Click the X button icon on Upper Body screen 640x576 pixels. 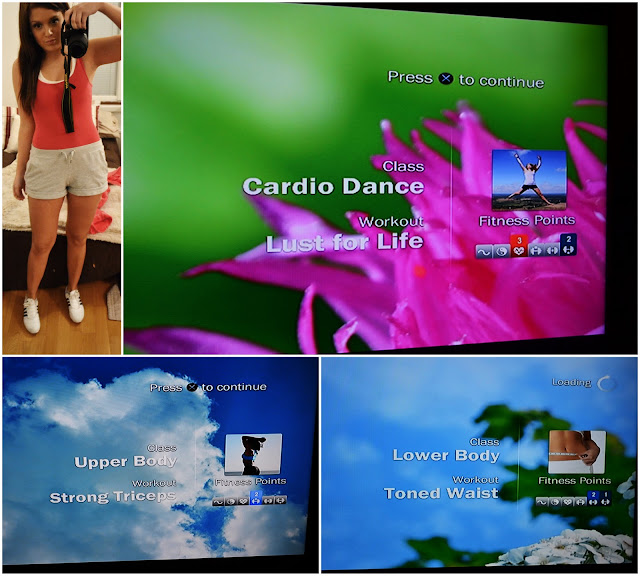click(x=192, y=387)
